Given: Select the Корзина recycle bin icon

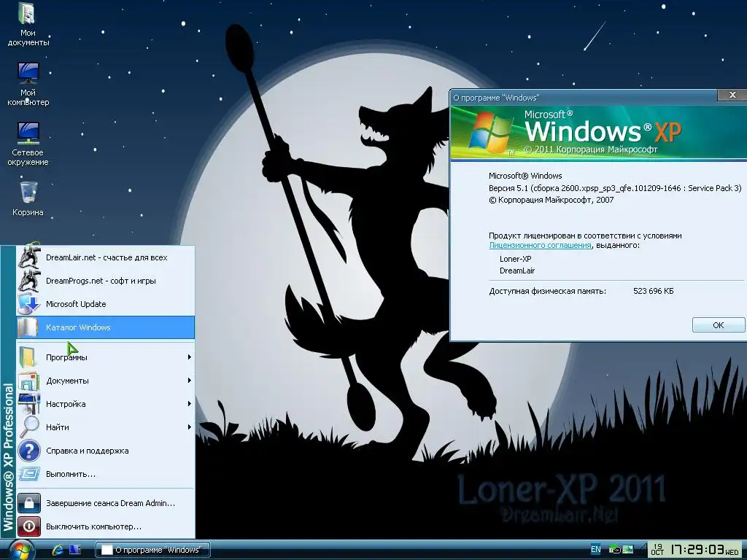Looking at the screenshot, I should [28, 198].
